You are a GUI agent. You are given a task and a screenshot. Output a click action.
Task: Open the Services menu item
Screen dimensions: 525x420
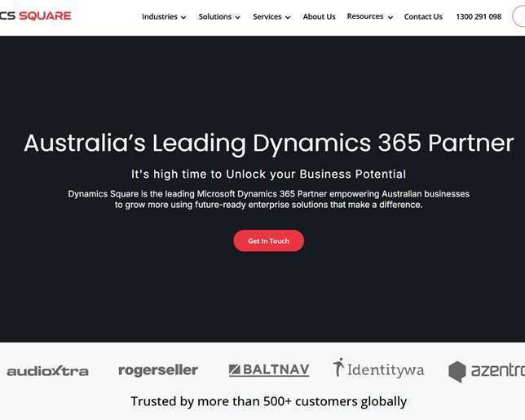click(267, 16)
